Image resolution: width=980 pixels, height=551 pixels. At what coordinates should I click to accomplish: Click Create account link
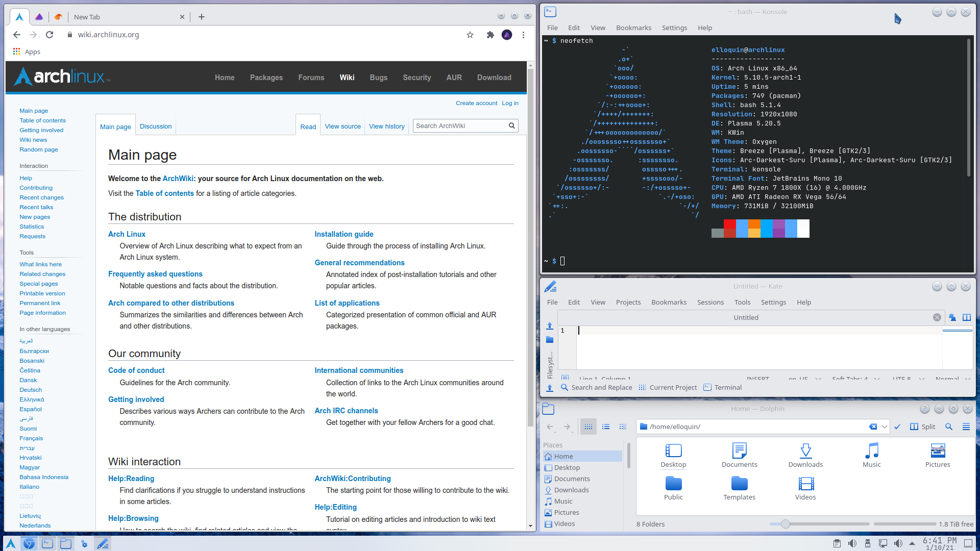point(476,103)
